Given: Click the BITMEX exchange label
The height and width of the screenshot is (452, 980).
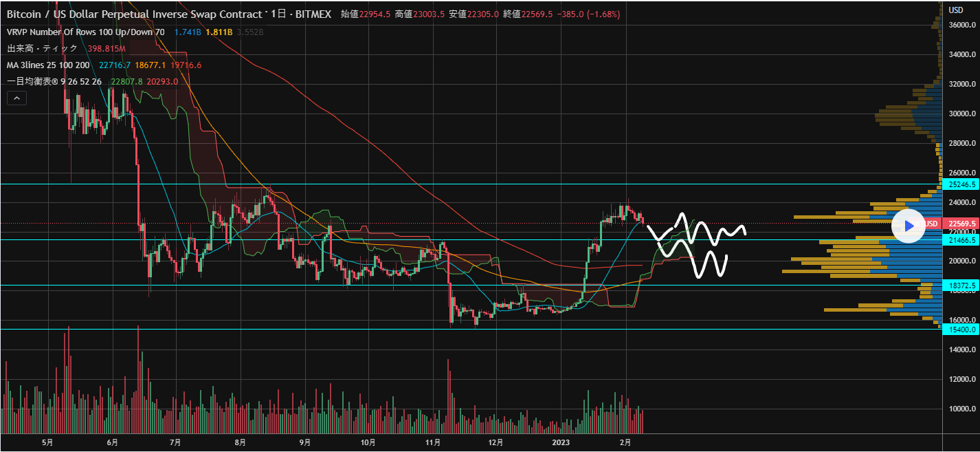Looking at the screenshot, I should [x=313, y=14].
